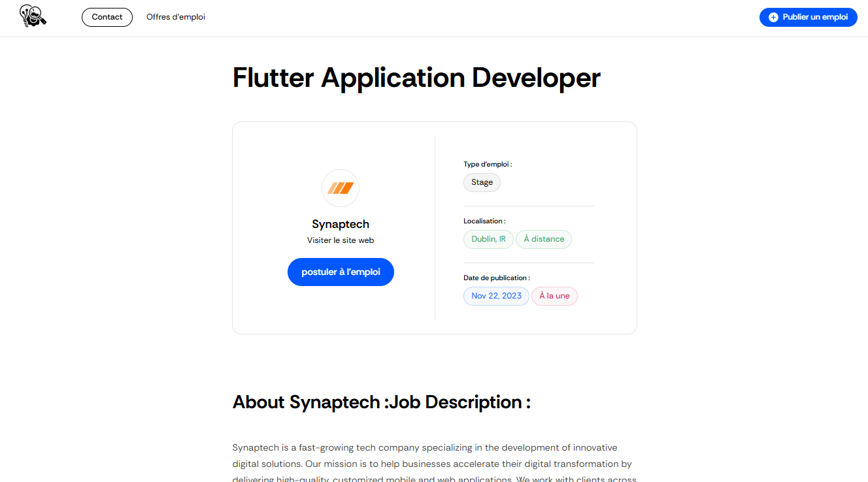Screen dimensions: 868x482
Task: Click the Synaptech company logo
Action: pos(341,188)
